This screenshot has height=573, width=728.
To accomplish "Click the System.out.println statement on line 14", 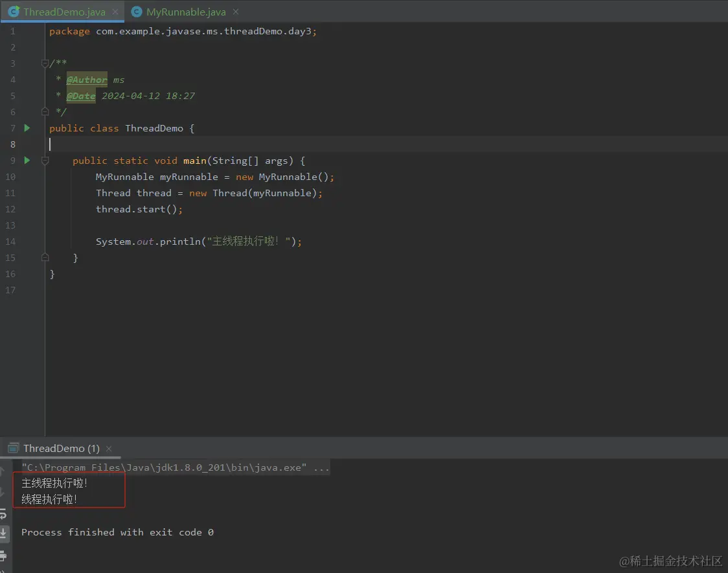I will point(199,242).
